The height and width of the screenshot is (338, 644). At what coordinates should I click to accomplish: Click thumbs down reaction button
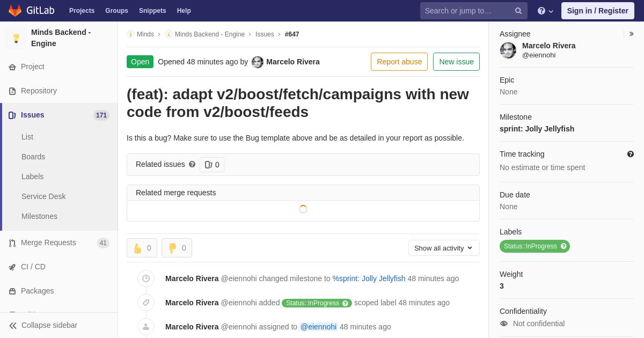coord(177,248)
